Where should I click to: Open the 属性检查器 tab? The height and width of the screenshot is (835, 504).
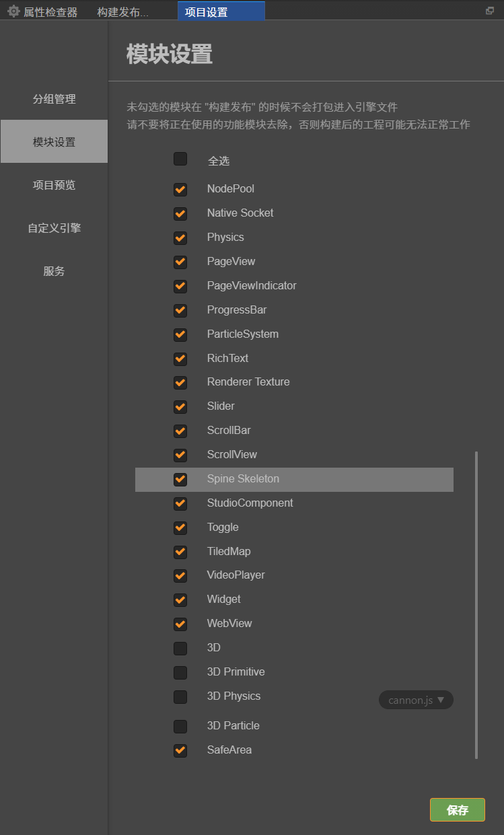50,12
